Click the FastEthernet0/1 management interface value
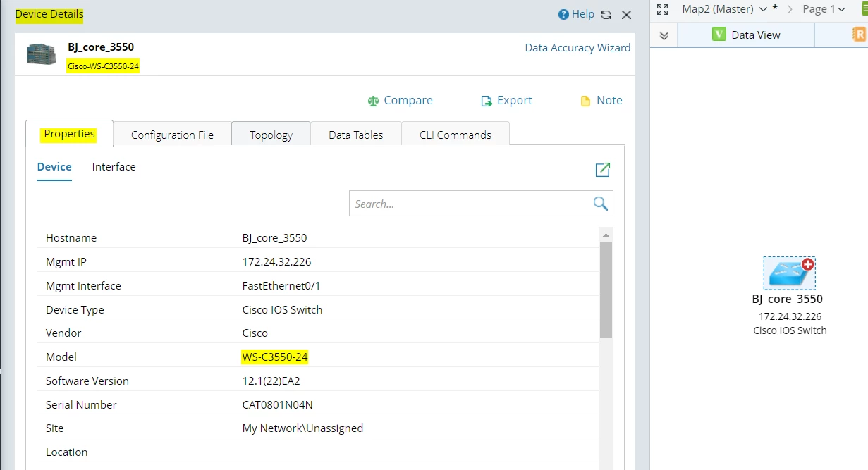The image size is (868, 470). (281, 286)
